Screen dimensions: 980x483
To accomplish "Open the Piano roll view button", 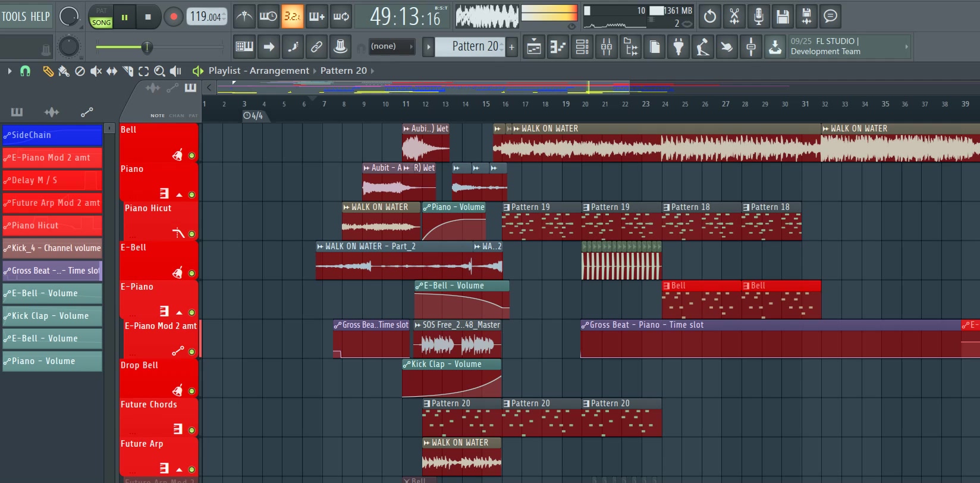I will tap(558, 46).
